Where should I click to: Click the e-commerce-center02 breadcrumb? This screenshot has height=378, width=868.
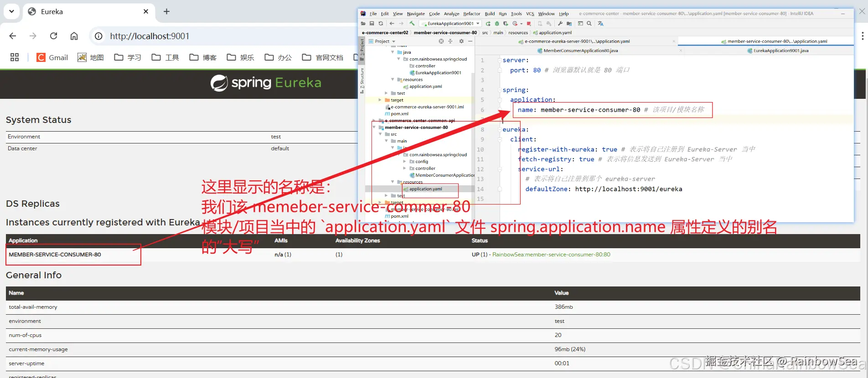385,33
